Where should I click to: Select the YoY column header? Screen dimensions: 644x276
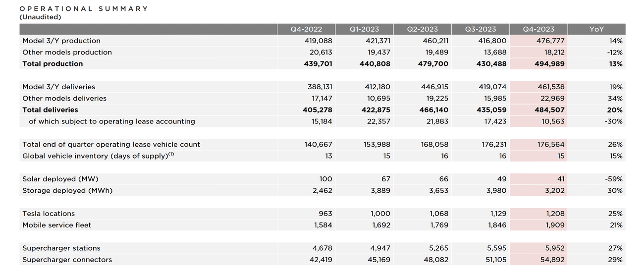pos(596,29)
